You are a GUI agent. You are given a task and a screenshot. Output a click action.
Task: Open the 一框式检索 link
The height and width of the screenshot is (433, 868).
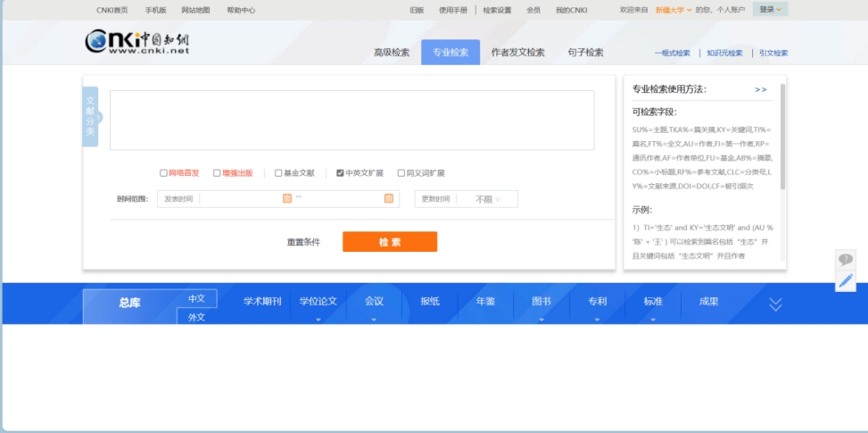tap(672, 54)
